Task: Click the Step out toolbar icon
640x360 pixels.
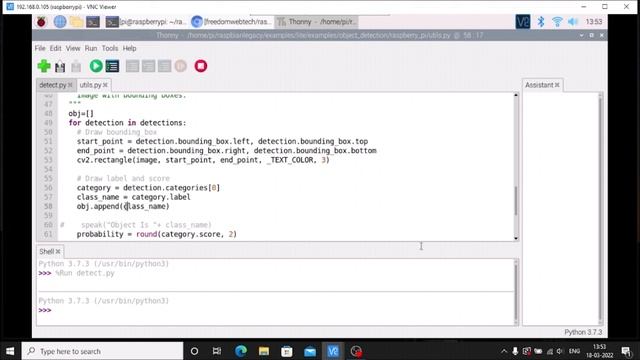Action: (x=164, y=66)
